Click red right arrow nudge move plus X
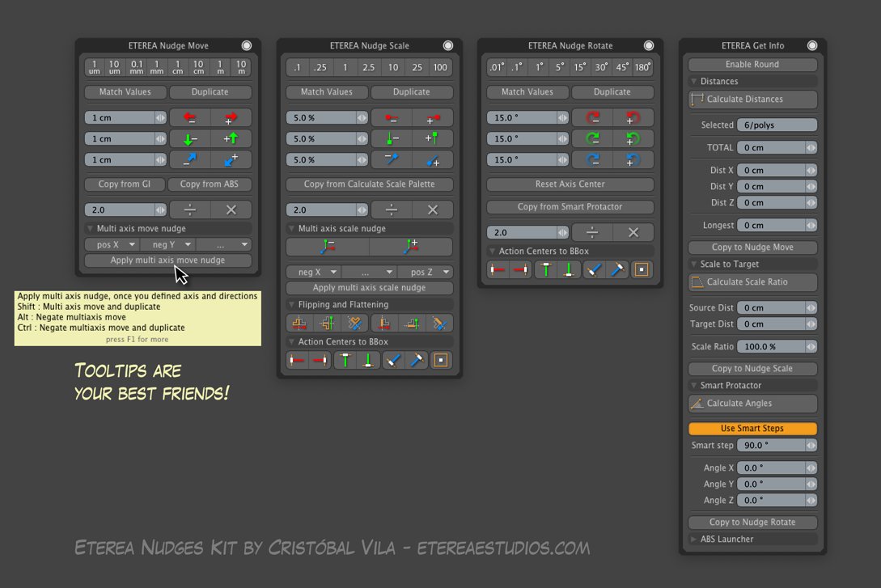The width and height of the screenshot is (881, 588). click(x=231, y=118)
